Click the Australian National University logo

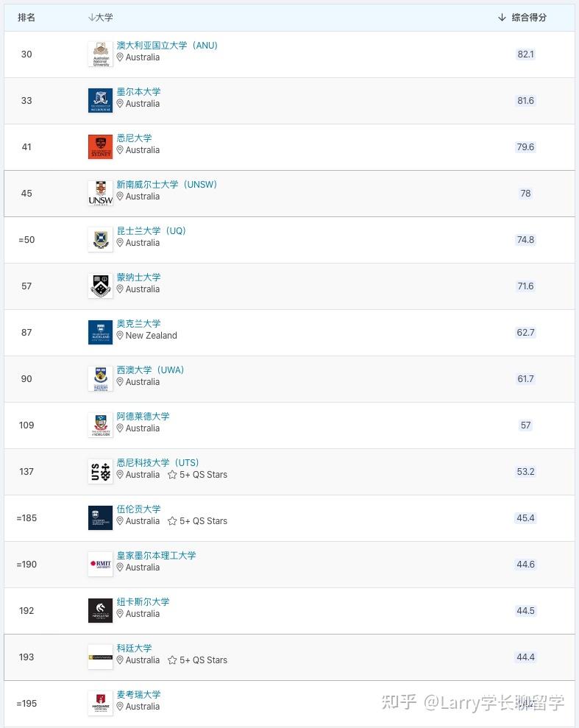point(100,54)
